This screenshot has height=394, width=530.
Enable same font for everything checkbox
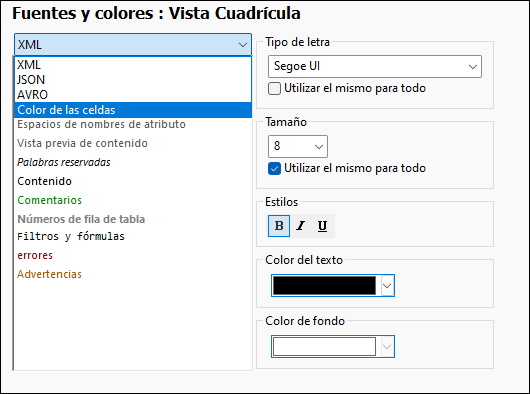pos(274,89)
